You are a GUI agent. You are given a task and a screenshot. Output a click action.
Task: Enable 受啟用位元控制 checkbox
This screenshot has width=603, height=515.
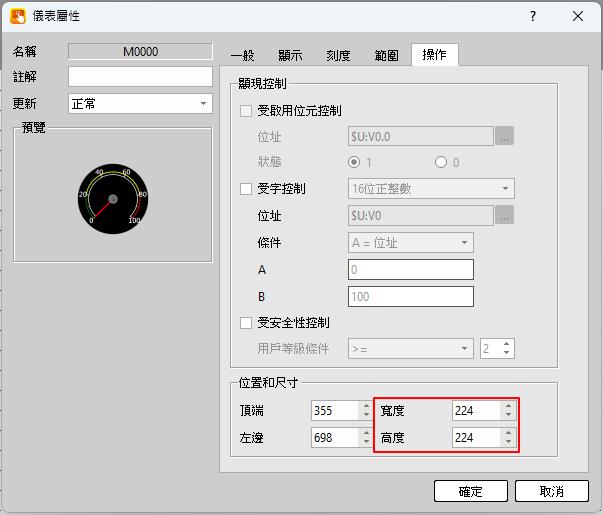247,111
